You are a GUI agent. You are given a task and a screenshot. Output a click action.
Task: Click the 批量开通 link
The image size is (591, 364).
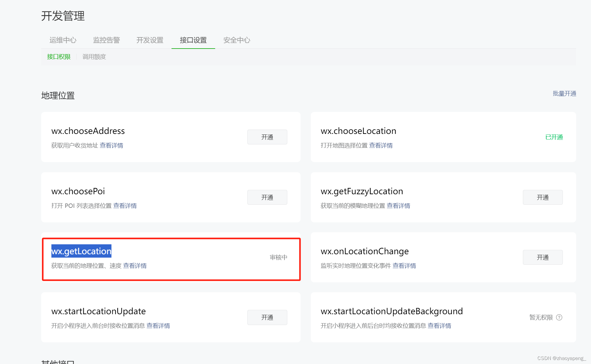[564, 93]
